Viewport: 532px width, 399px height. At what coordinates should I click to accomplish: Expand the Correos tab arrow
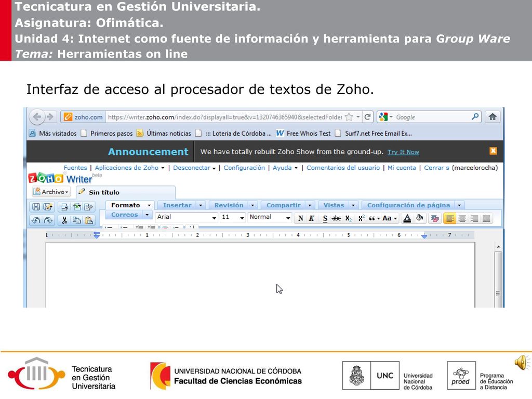(x=147, y=215)
